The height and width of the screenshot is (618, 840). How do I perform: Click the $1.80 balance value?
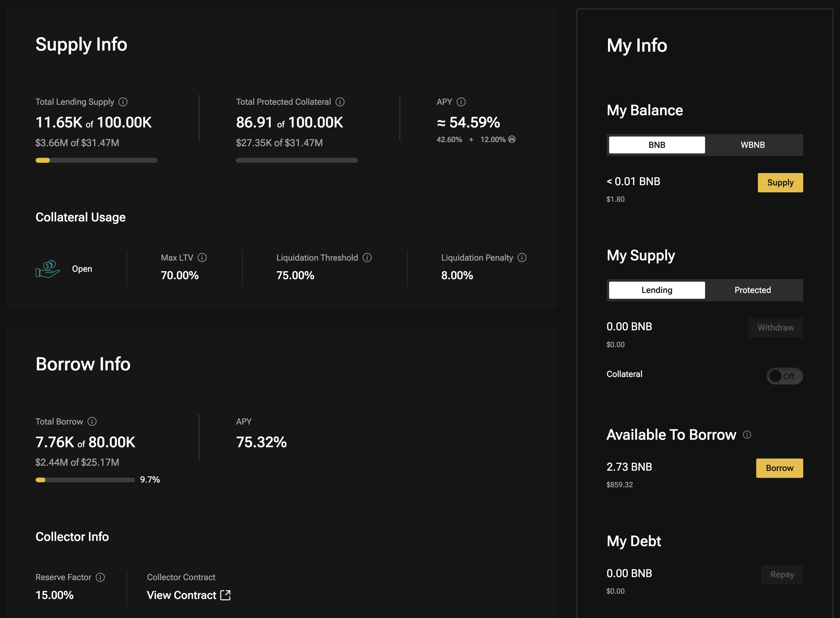(615, 199)
